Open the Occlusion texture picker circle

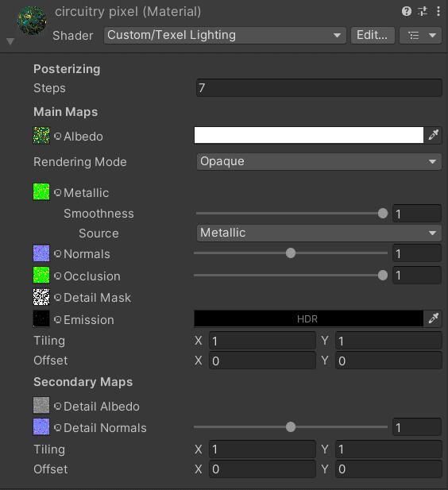tap(57, 276)
